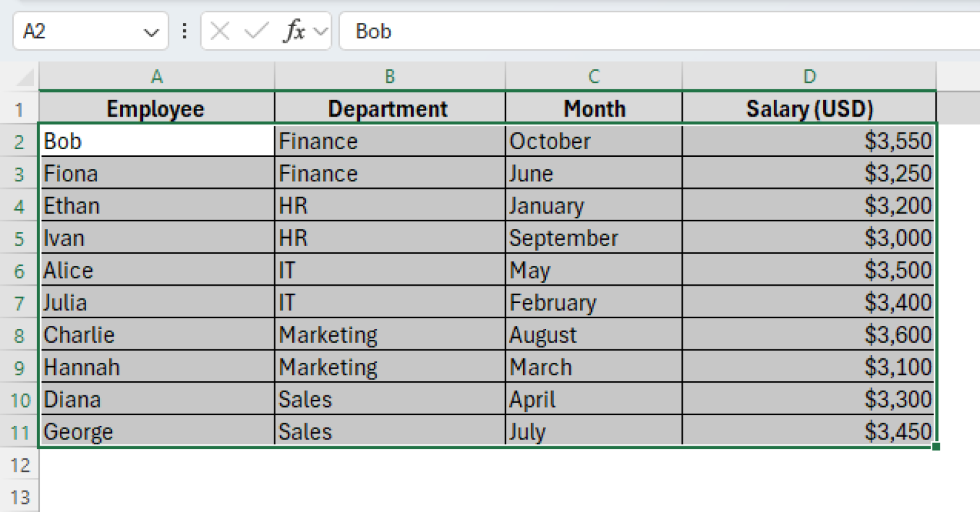The height and width of the screenshot is (512, 980).
Task: Click the cell containing October
Action: (x=594, y=140)
